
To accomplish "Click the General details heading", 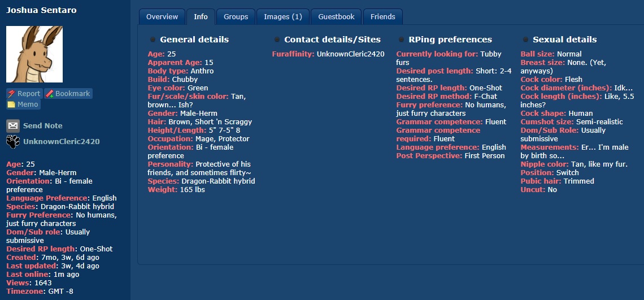I will click(x=194, y=40).
